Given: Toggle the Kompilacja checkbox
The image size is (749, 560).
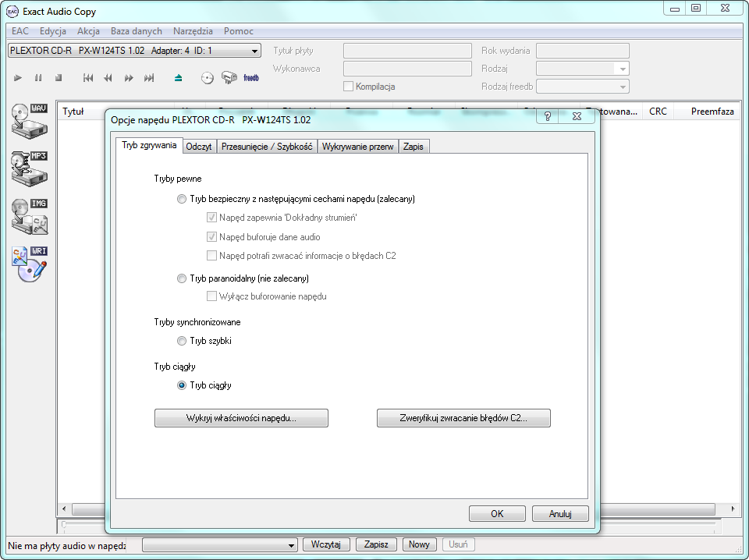Looking at the screenshot, I should [348, 87].
